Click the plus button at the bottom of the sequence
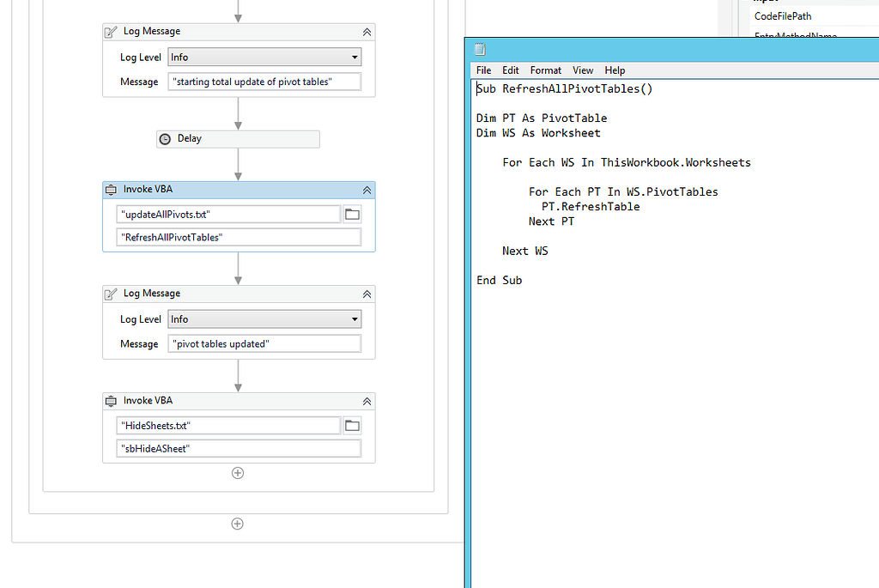This screenshot has width=879, height=588. (x=237, y=523)
